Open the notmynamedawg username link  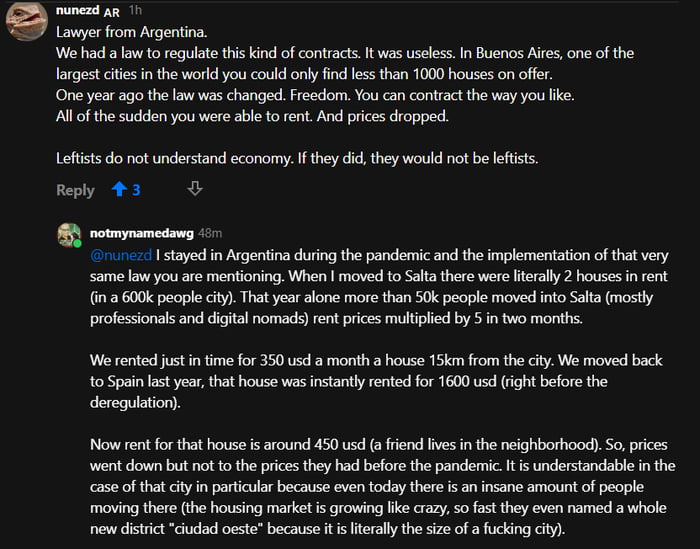141,231
